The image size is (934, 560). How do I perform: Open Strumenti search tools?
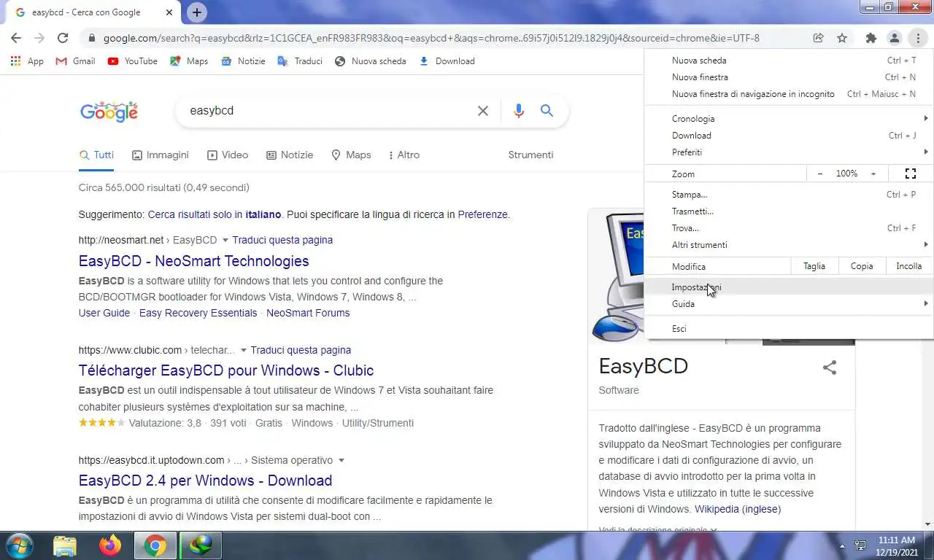coord(530,155)
